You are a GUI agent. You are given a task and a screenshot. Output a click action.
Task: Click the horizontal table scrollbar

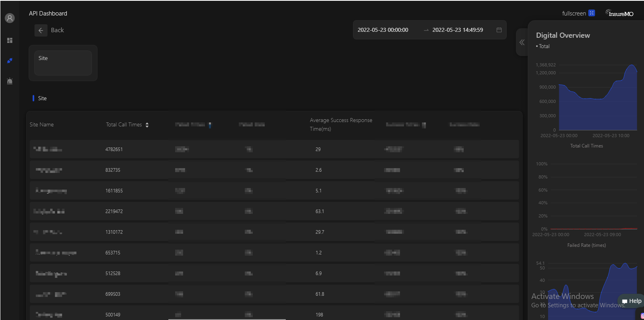(x=227, y=319)
